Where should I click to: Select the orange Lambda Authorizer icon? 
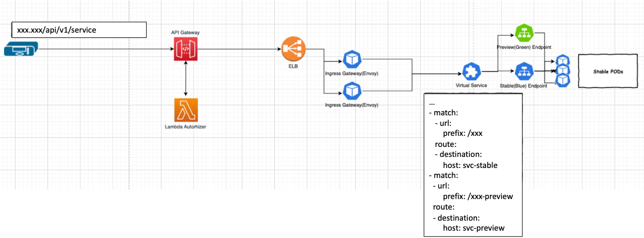[x=185, y=110]
